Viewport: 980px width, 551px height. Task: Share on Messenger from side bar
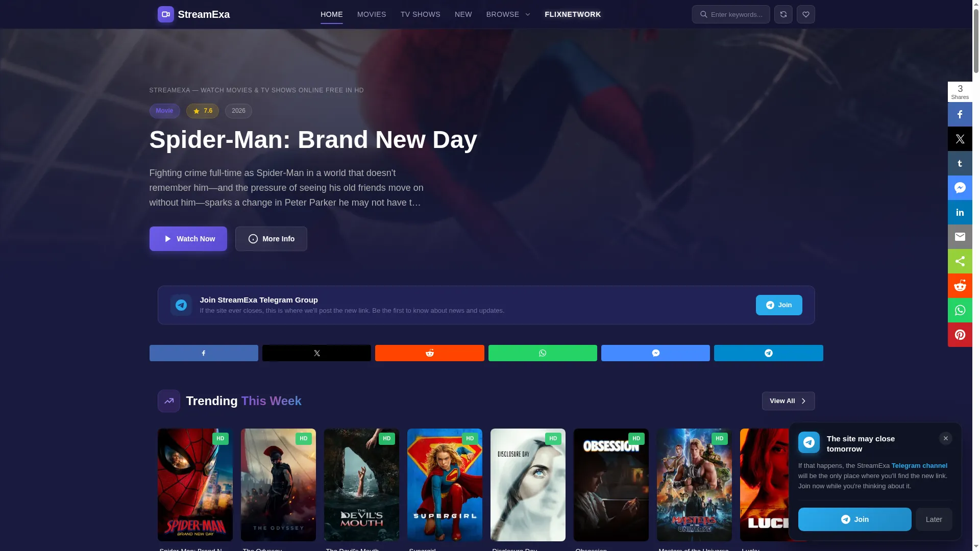pyautogui.click(x=960, y=188)
